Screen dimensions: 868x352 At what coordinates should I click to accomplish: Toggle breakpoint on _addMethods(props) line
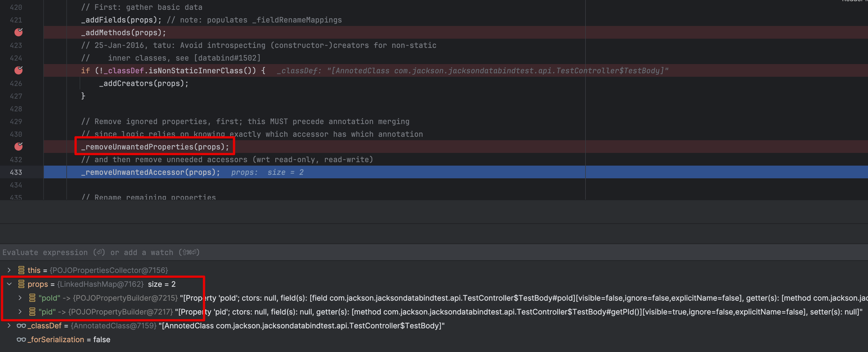pos(18,32)
